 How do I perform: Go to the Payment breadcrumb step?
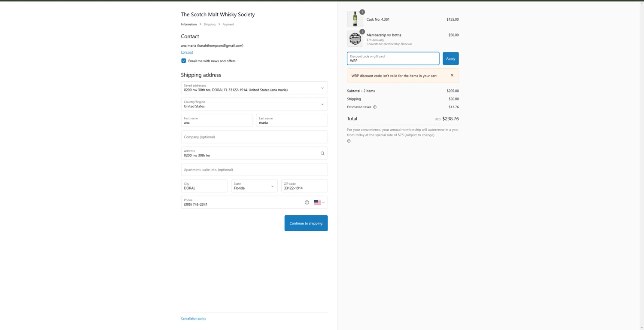tap(228, 24)
